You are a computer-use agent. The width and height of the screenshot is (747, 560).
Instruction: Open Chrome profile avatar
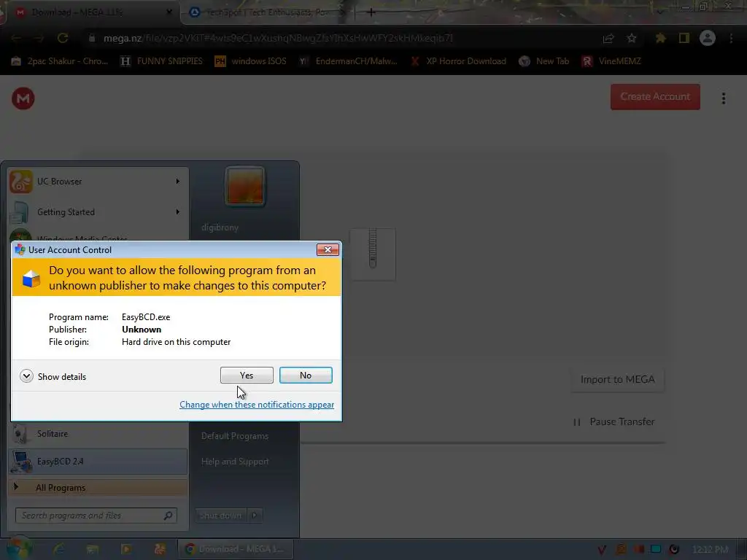pos(708,38)
